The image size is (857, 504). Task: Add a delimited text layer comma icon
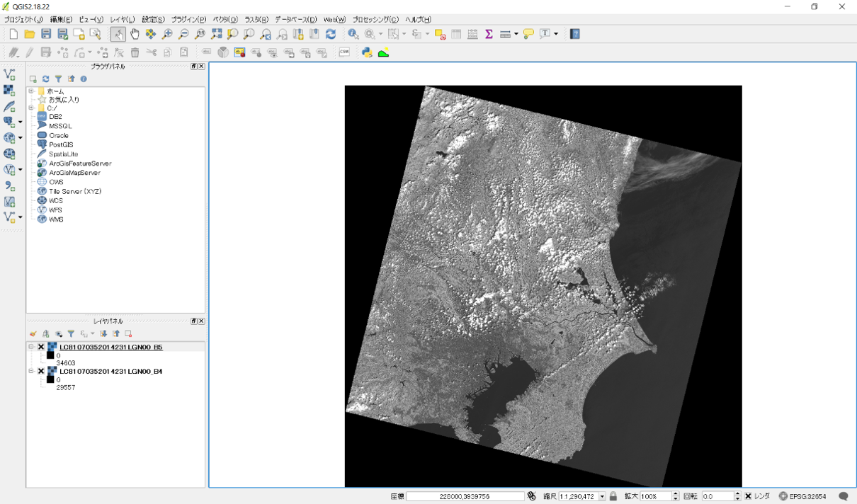[x=9, y=185]
